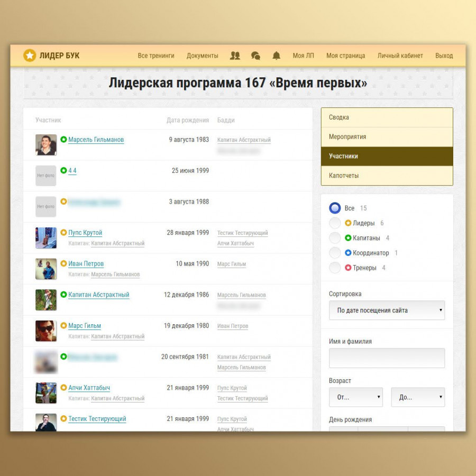
Task: Expand the age До... dropdown
Action: coord(417,397)
